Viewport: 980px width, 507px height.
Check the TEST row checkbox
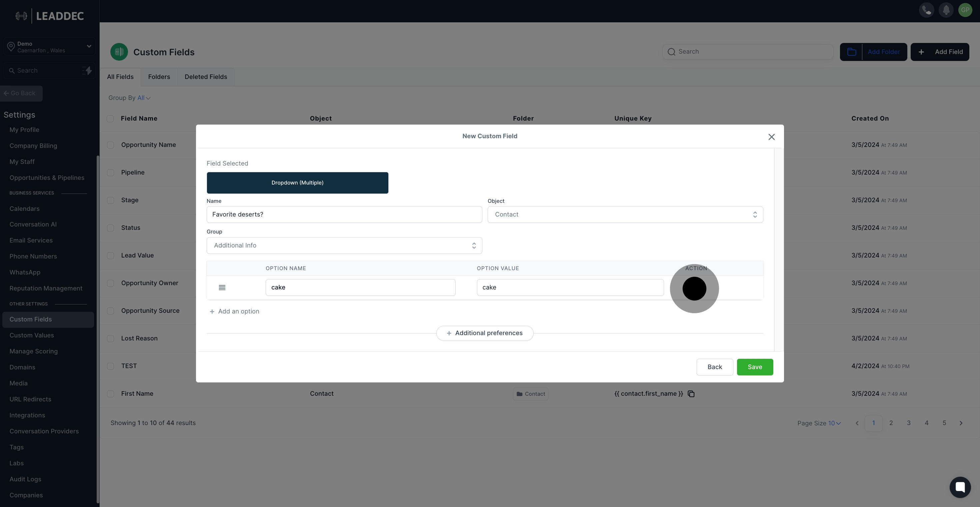click(110, 366)
